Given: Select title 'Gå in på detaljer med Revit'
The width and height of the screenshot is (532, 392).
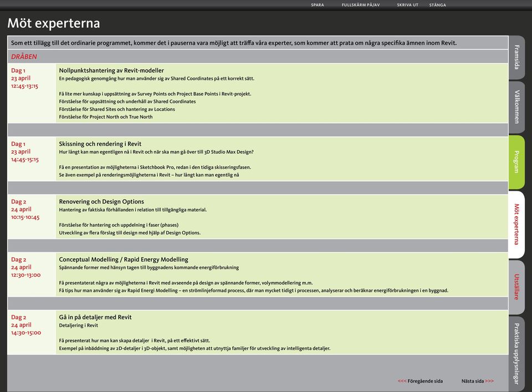Looking at the screenshot, I should (x=95, y=317).
